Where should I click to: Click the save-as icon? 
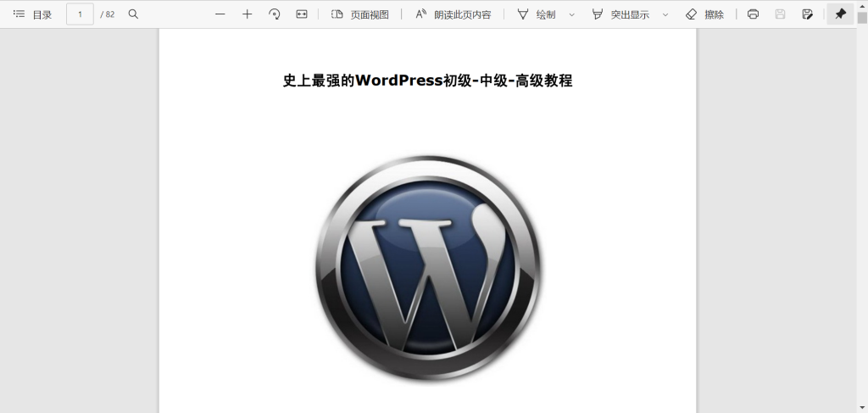coord(807,14)
